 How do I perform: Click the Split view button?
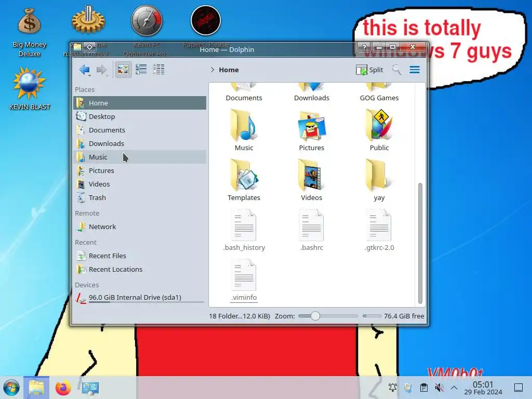coord(369,70)
